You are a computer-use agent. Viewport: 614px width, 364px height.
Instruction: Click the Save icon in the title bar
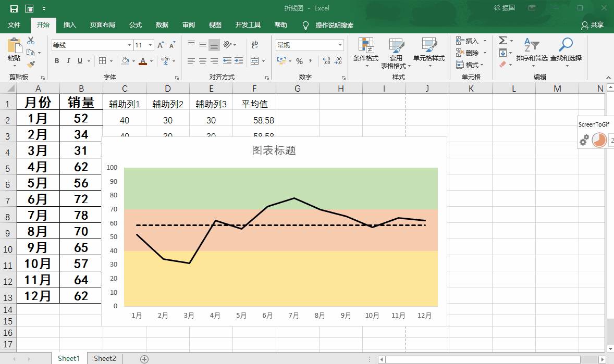[x=14, y=8]
